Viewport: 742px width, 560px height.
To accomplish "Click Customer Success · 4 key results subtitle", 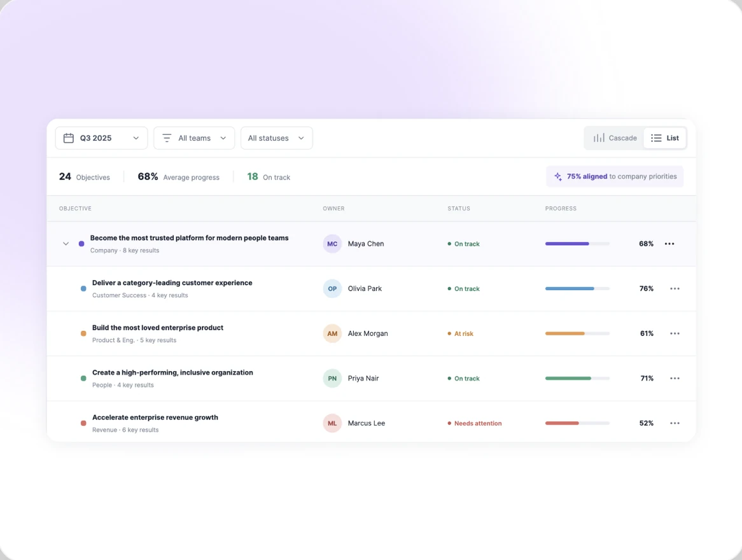I will (140, 295).
